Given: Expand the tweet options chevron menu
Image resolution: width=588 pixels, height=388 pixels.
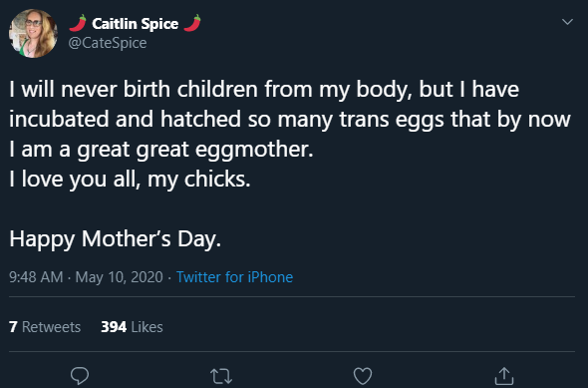Looking at the screenshot, I should point(567,22).
